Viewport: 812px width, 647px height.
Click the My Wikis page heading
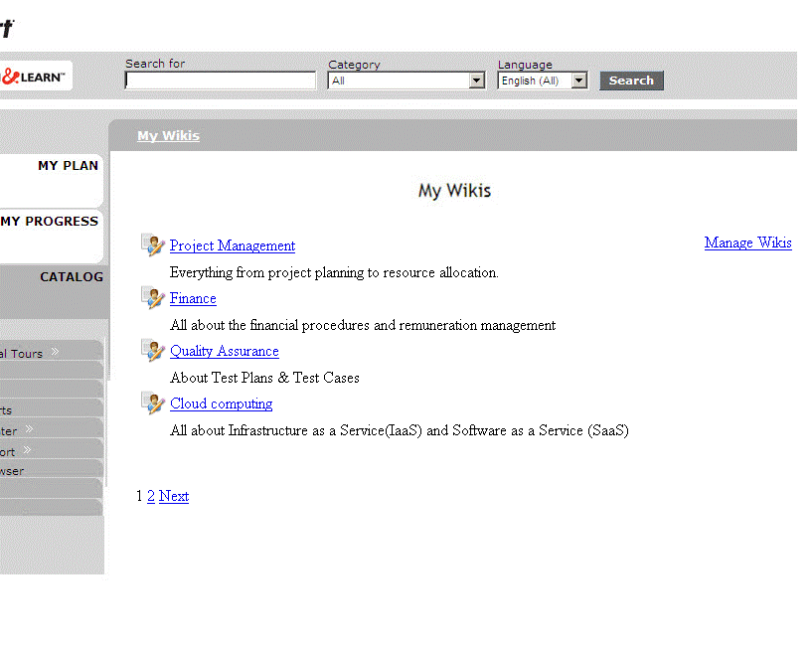[x=454, y=191]
